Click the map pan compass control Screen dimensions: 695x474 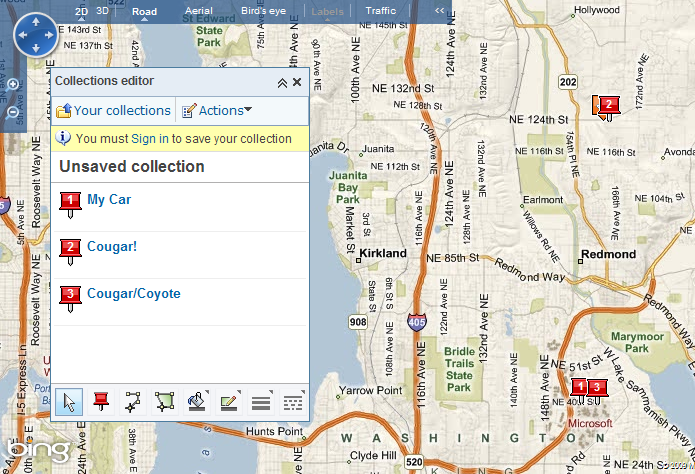tap(36, 36)
